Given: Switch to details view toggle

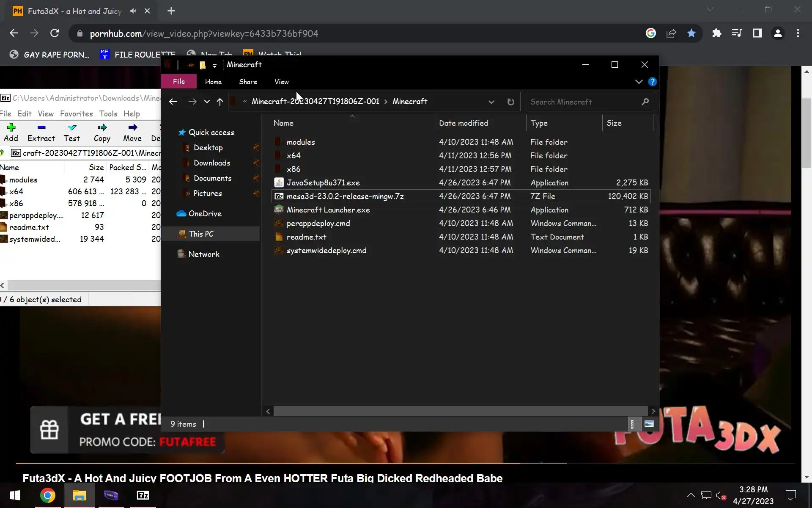Looking at the screenshot, I should (x=633, y=424).
